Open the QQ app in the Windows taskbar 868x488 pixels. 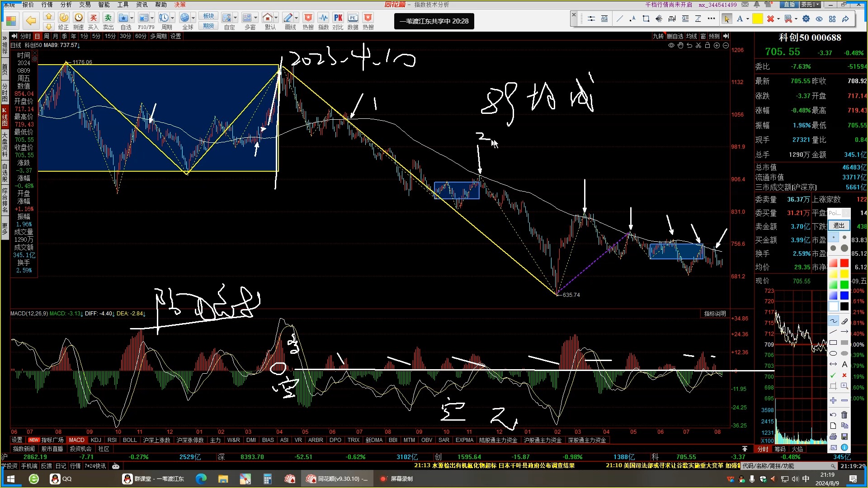(61, 479)
